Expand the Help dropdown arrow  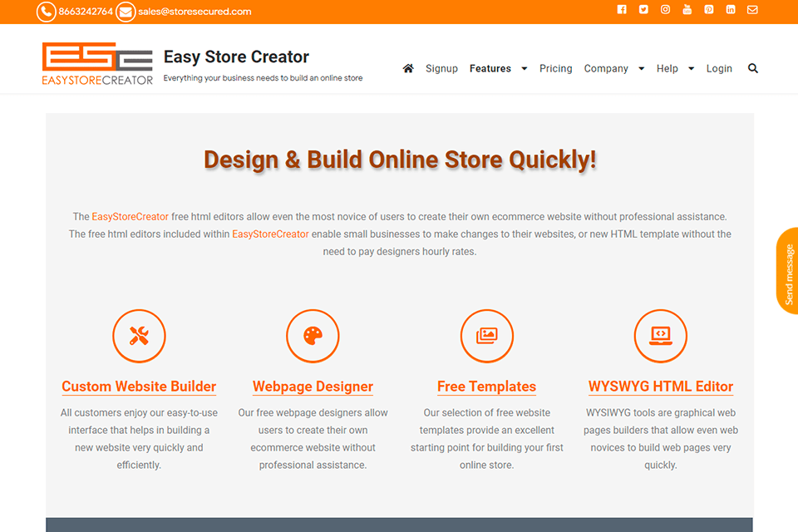[691, 69]
